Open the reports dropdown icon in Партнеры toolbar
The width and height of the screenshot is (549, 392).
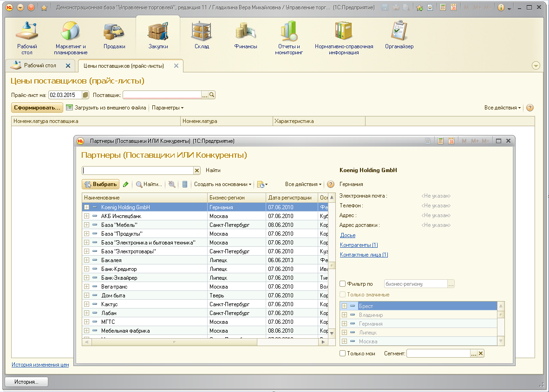[x=262, y=184]
